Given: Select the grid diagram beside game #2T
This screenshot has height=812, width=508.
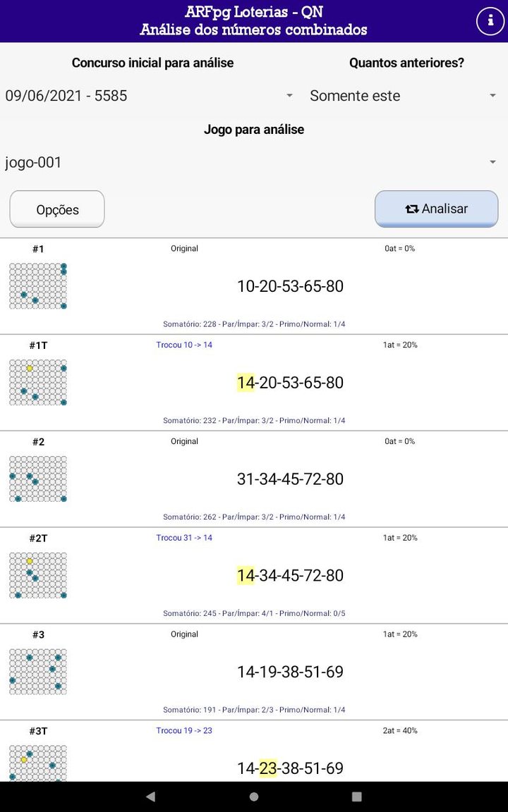Looking at the screenshot, I should click(38, 575).
